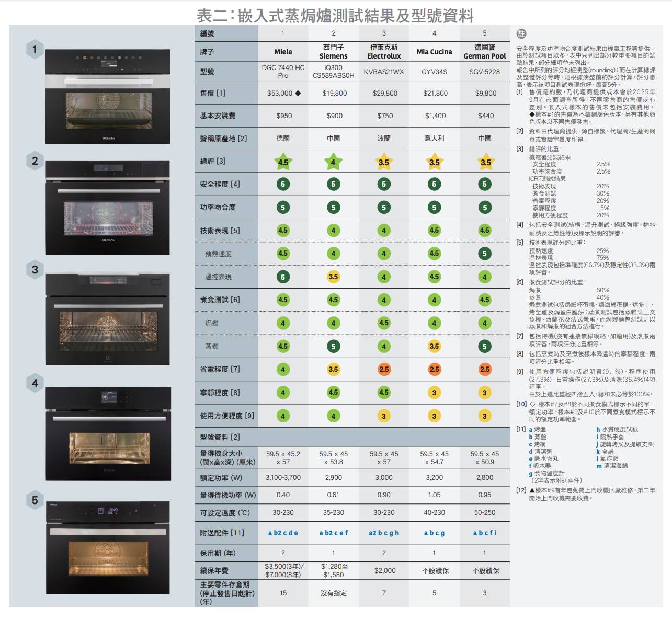Click Miele's 4.5 green star overall rating
This screenshot has height=619, width=672.
click(x=283, y=162)
